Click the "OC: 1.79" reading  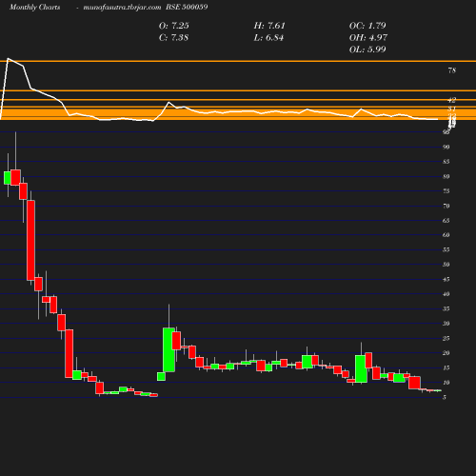tap(367, 26)
